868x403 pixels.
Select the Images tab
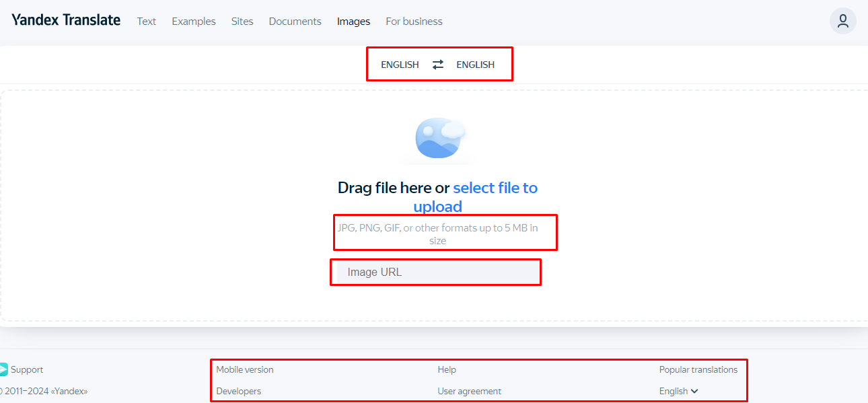[353, 22]
